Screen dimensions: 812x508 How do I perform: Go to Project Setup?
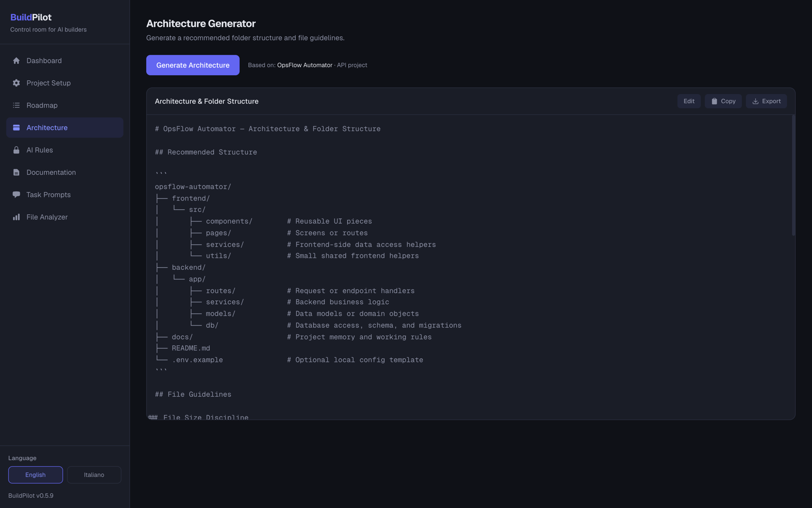tap(64, 83)
